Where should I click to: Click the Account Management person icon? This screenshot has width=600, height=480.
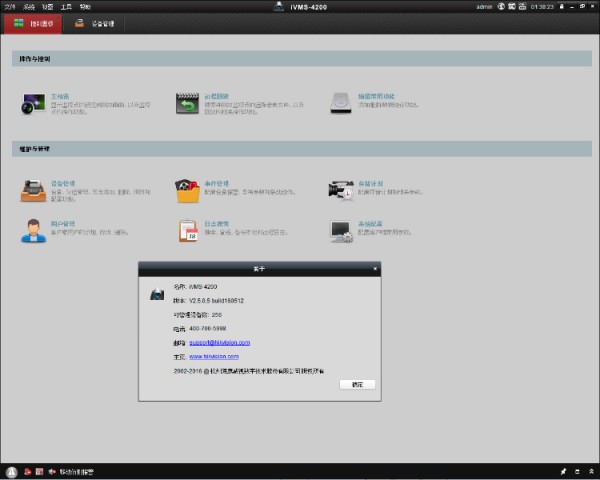pos(33,231)
